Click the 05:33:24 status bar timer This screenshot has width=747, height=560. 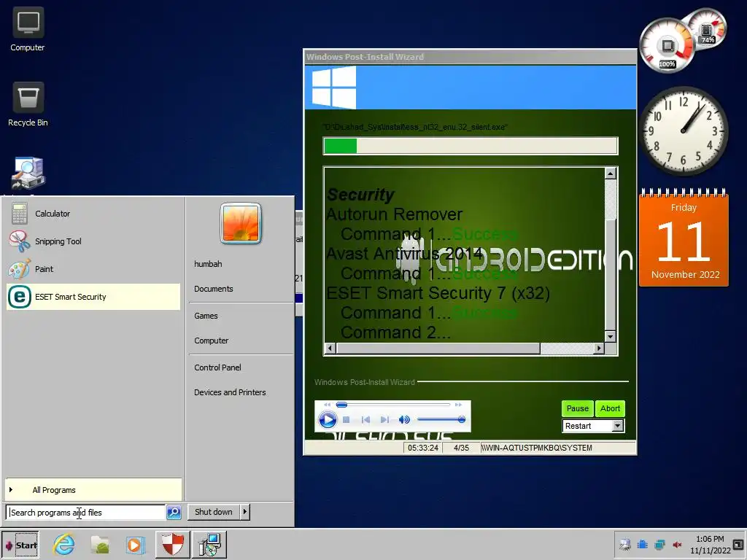pos(423,448)
